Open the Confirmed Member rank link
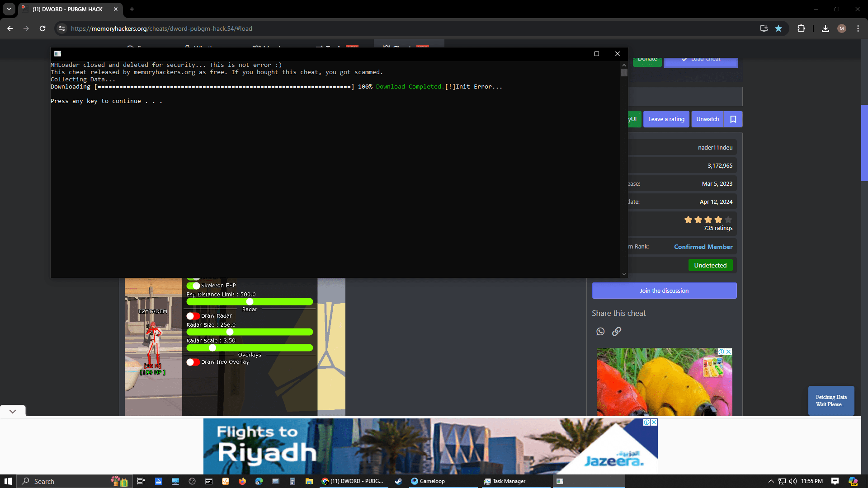Screen dimensions: 868x488 point(703,247)
